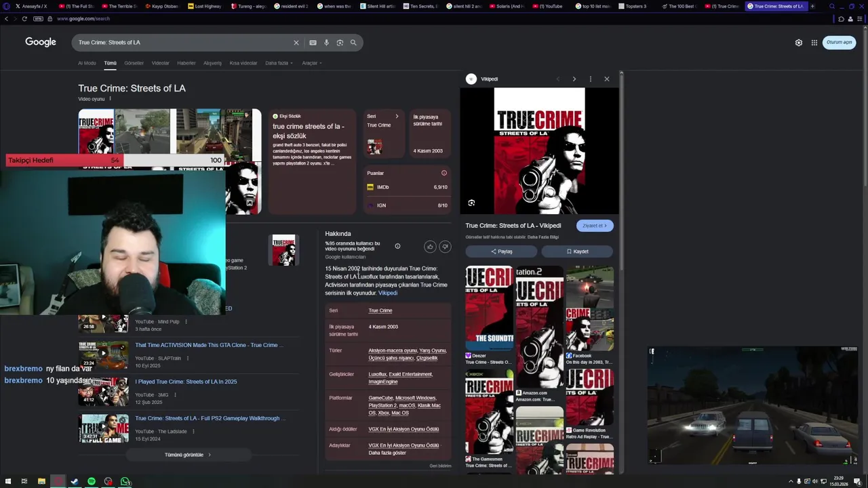Toggle the VPN badge in address bar
The image size is (868, 488).
point(38,18)
